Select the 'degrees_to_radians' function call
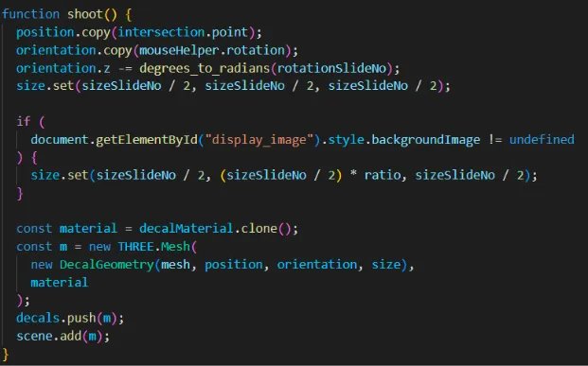The height and width of the screenshot is (366, 588). click(205, 68)
